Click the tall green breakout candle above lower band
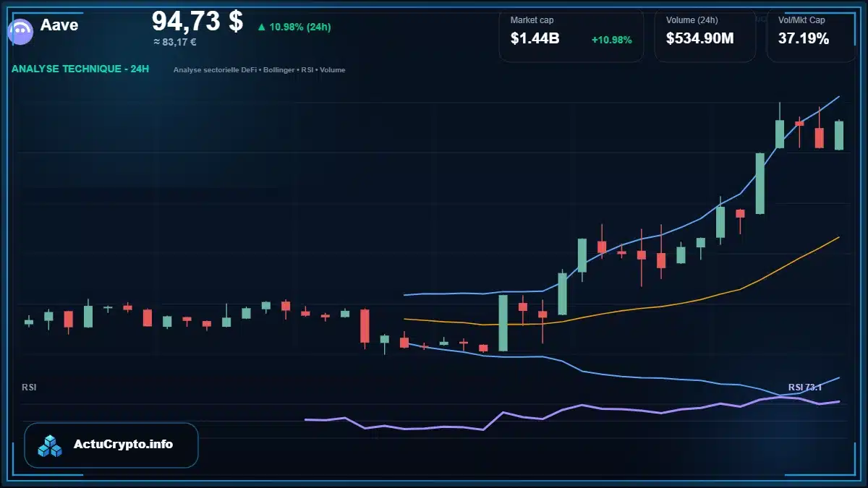868x488 pixels. tap(503, 323)
